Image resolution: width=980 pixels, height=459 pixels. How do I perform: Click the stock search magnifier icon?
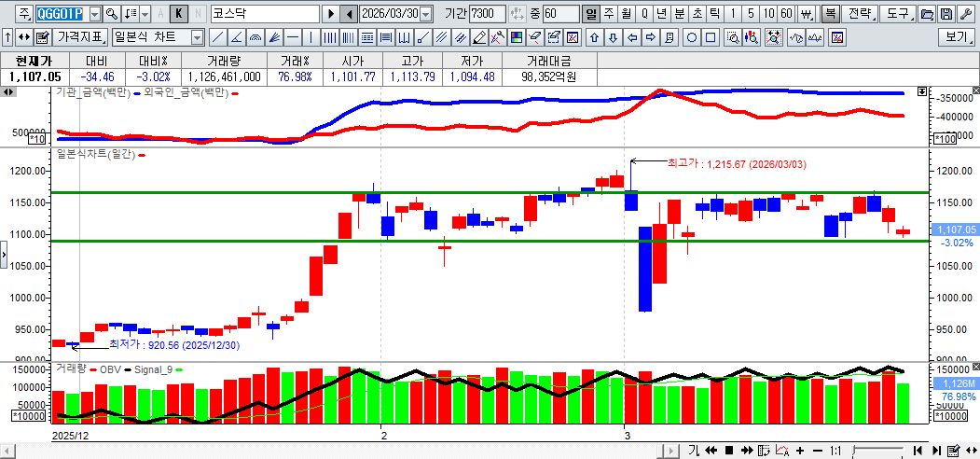click(111, 14)
